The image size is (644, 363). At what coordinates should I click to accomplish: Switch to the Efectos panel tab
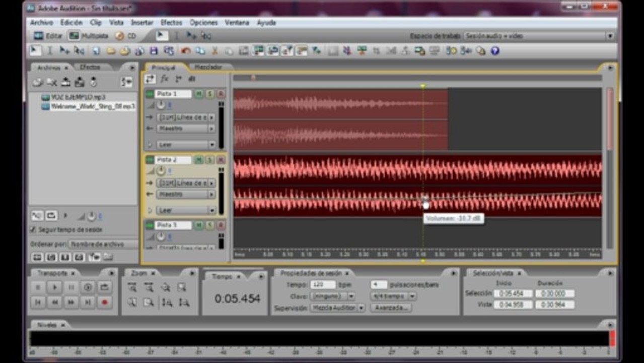(90, 67)
